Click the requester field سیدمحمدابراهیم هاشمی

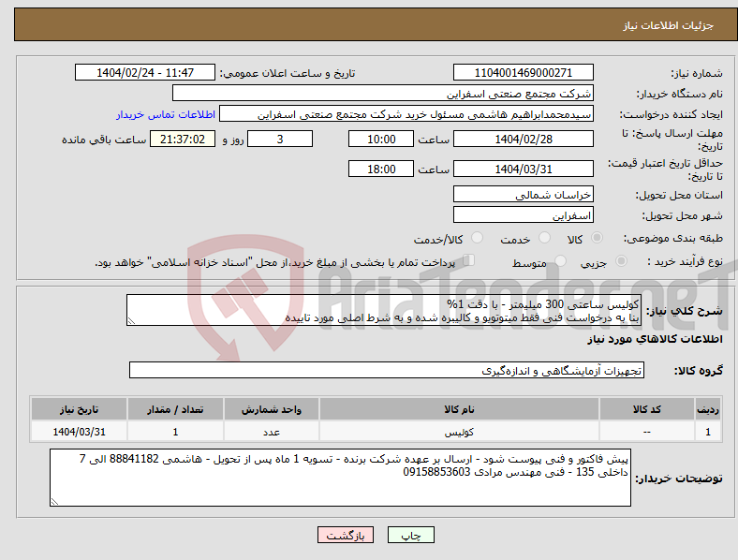406,114
